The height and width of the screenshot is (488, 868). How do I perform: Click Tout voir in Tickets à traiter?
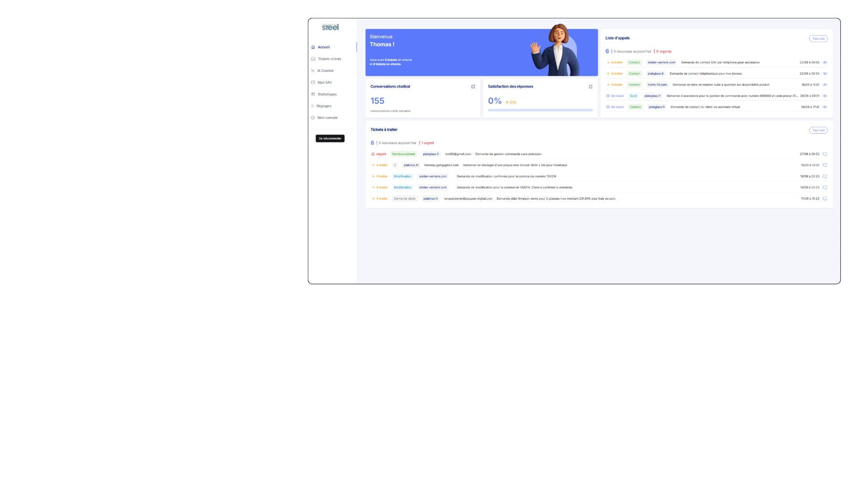click(818, 130)
